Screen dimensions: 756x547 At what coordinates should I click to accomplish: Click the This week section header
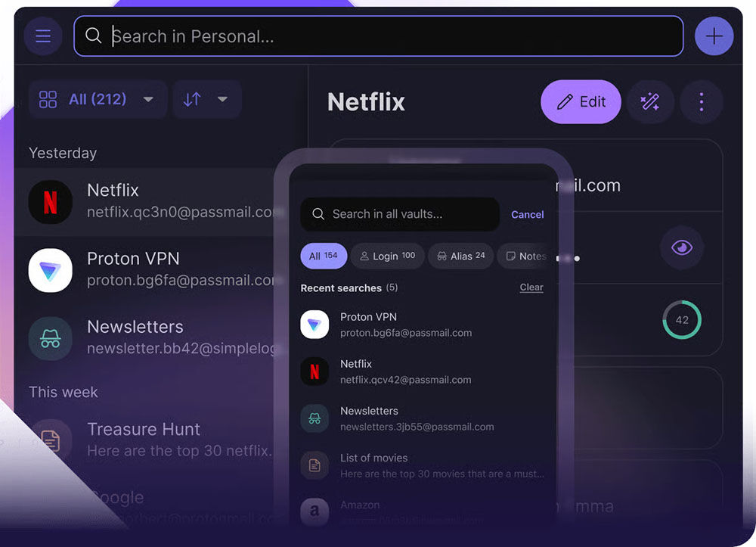64,392
